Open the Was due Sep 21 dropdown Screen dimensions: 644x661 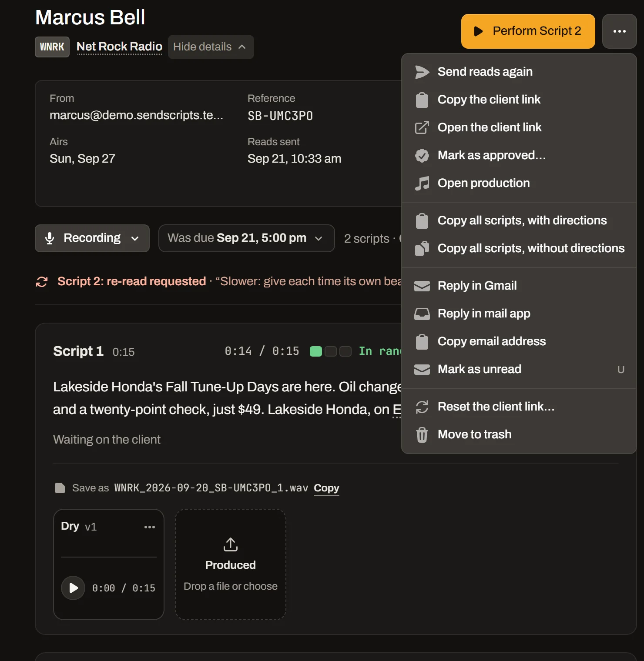tap(246, 238)
